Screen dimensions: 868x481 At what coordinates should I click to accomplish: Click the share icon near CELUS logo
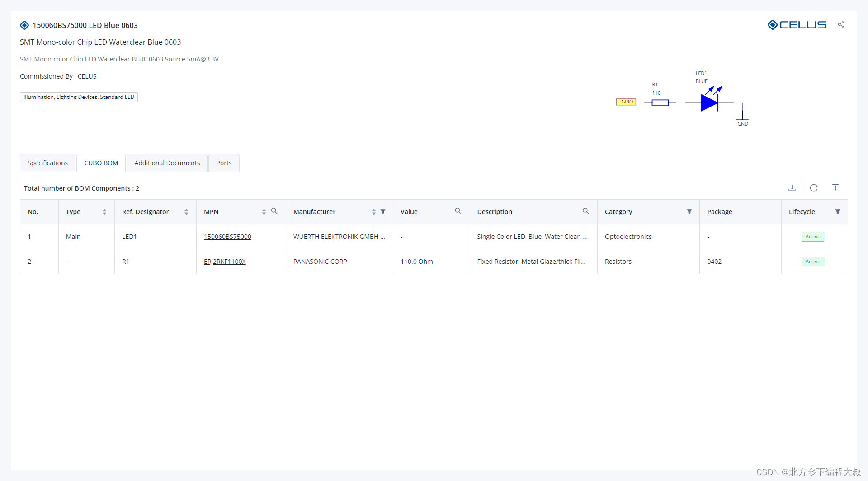click(x=840, y=24)
